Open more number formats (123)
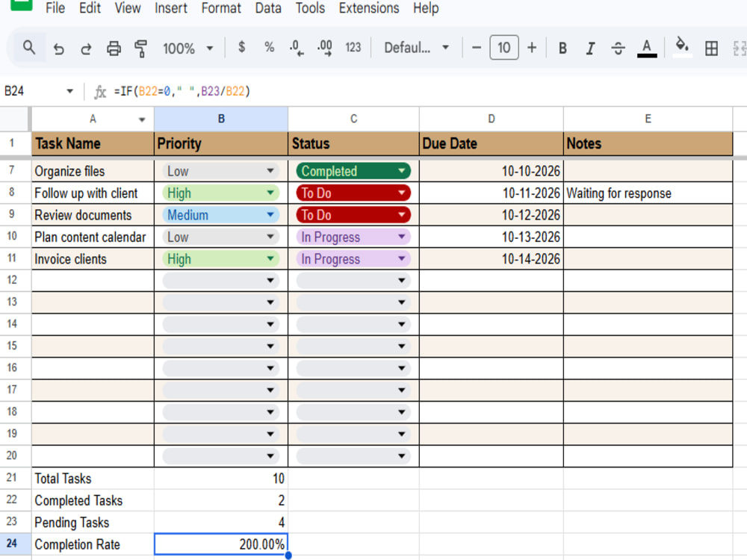Image resolution: width=747 pixels, height=560 pixels. coord(353,47)
